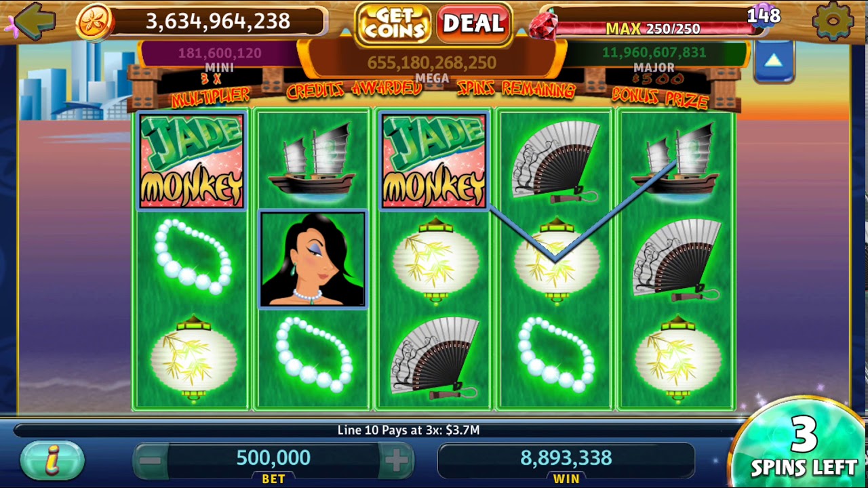Go back using the green arrow icon
The height and width of the screenshot is (488, 868).
pyautogui.click(x=34, y=22)
